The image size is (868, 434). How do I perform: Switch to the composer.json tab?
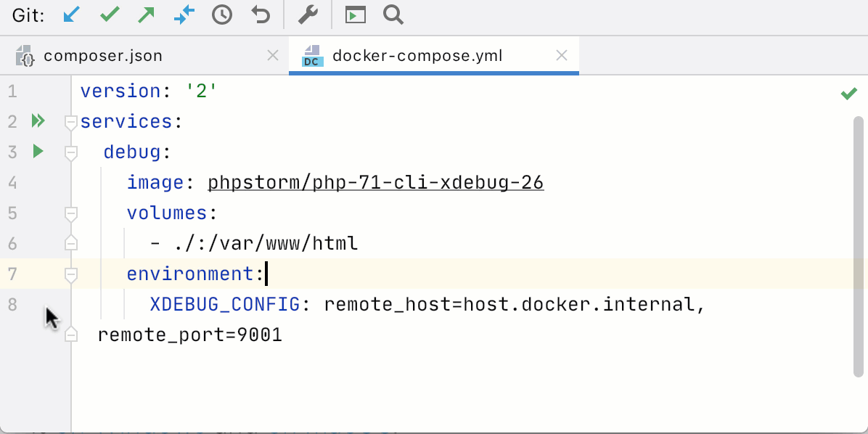tap(103, 56)
